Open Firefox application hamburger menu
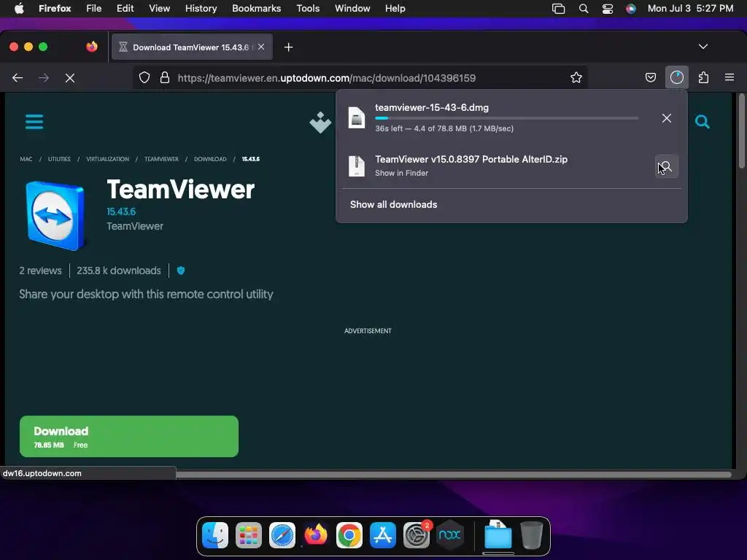 729,77
